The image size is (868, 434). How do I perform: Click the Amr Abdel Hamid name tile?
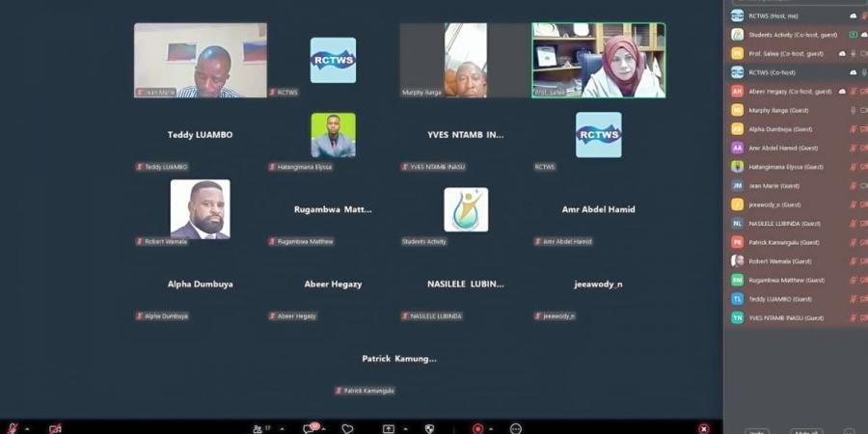tap(598, 209)
